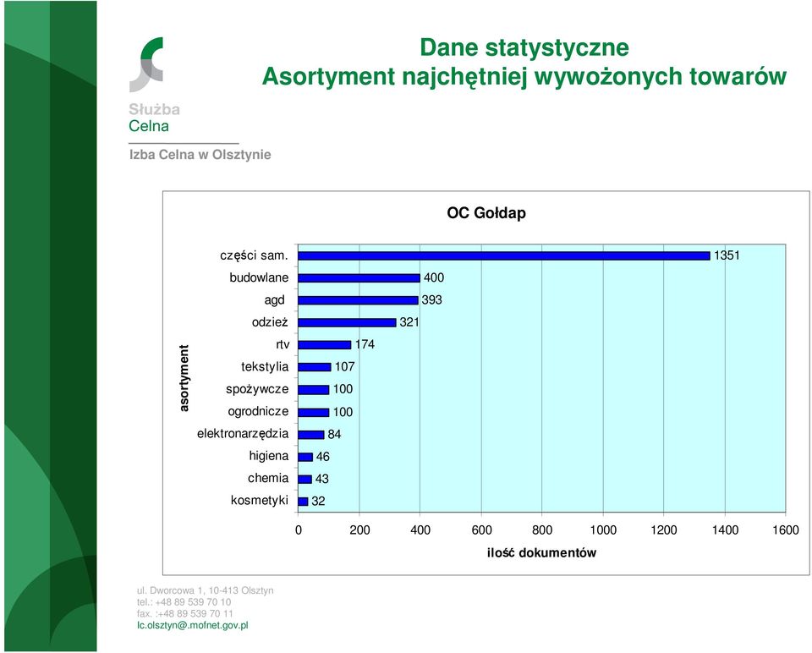
Task: Select the 'części sam.' bar in chart
Action: [x=504, y=255]
